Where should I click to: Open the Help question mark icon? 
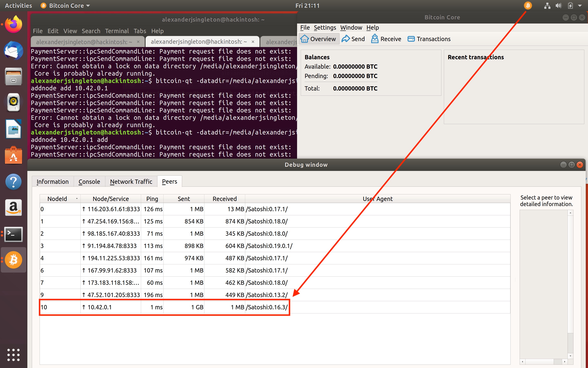click(x=14, y=182)
